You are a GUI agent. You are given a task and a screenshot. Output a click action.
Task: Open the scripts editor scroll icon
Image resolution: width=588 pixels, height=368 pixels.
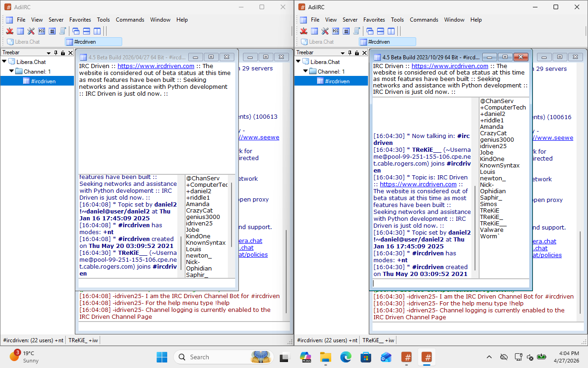(x=63, y=31)
